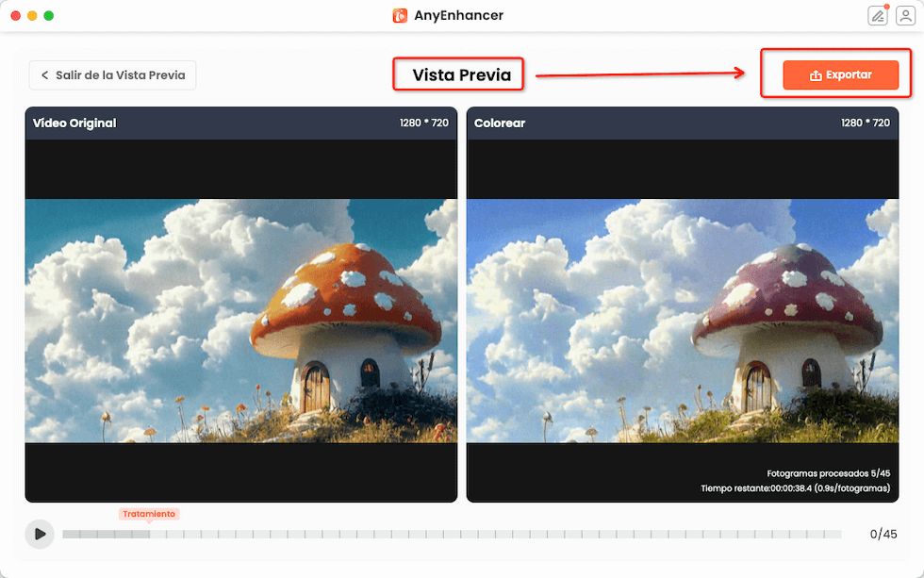Close the AnyEnhancer window with red button

(x=15, y=15)
